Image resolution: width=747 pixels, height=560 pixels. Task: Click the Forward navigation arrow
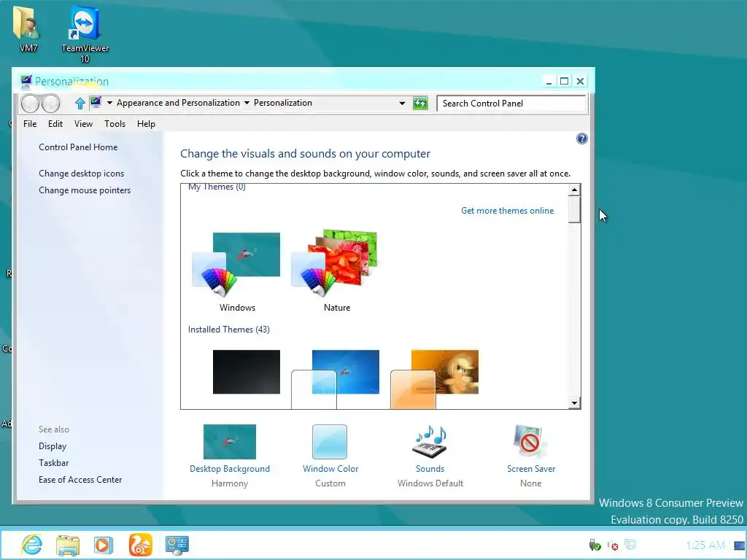[50, 103]
